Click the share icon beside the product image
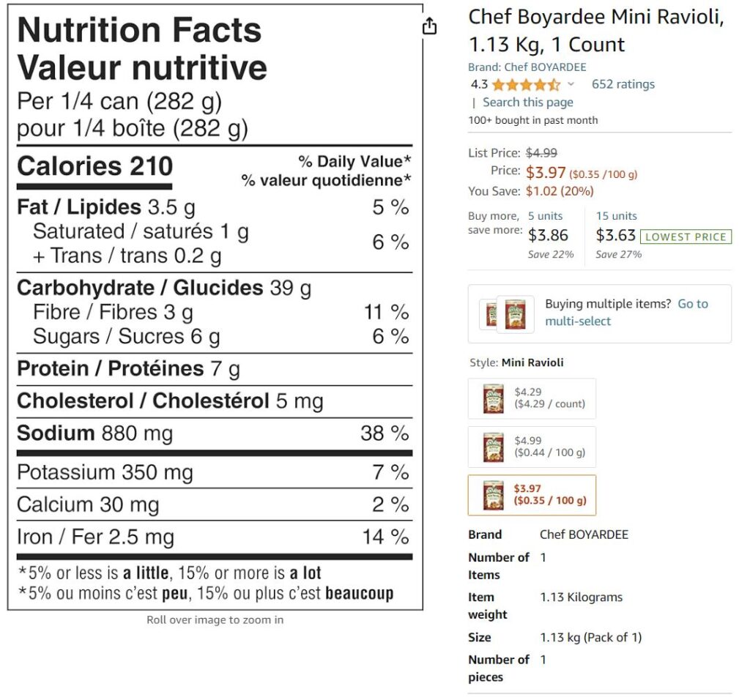This screenshot has height=700, width=750. tap(429, 26)
